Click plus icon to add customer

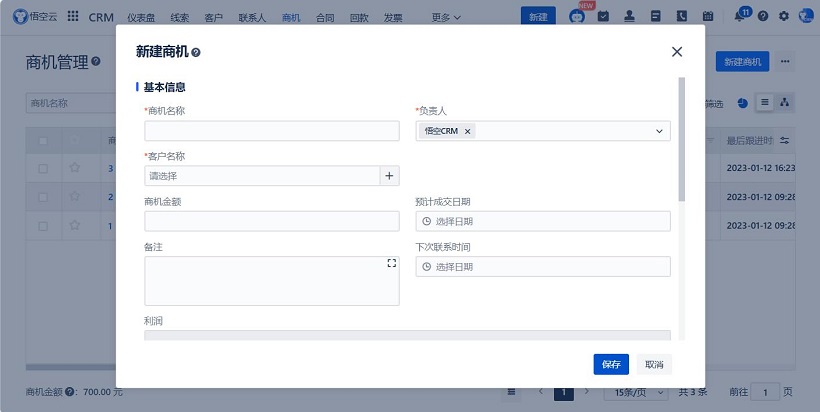tap(389, 176)
